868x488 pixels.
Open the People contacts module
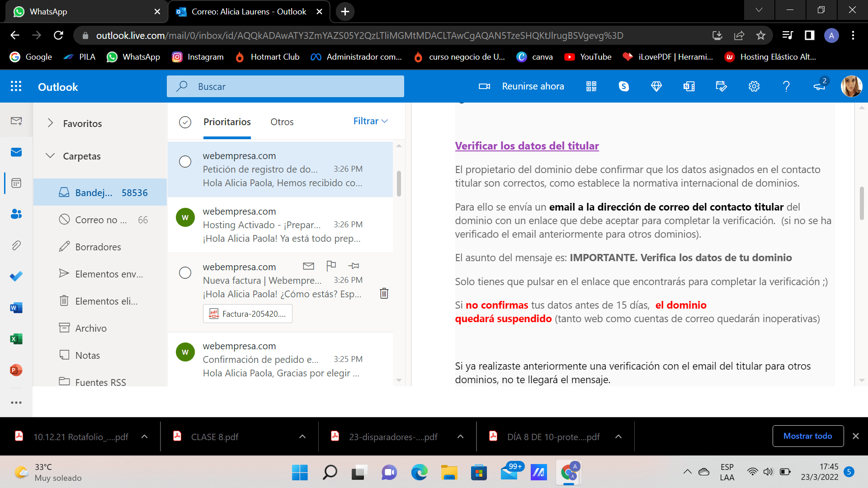pyautogui.click(x=16, y=214)
